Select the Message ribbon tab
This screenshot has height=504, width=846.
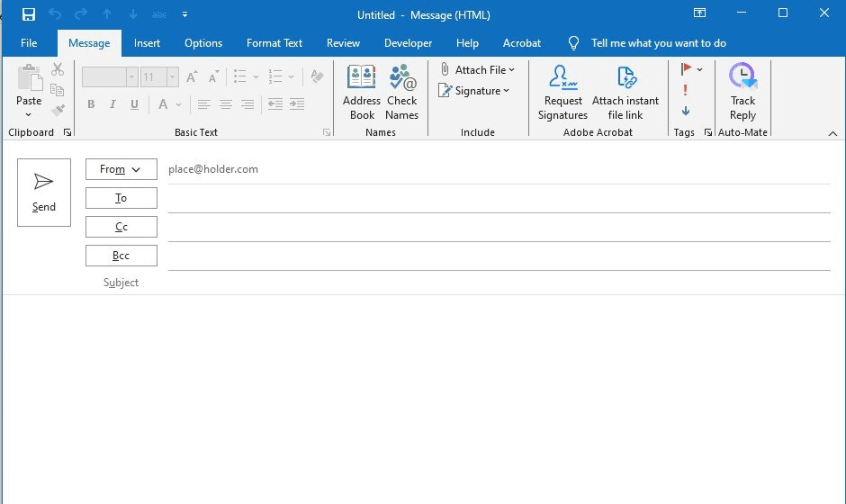point(89,43)
